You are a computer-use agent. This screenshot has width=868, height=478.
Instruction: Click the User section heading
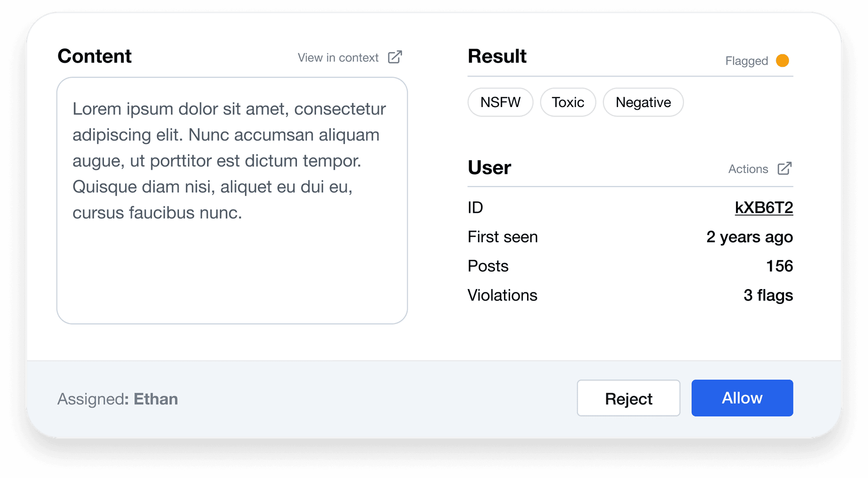point(489,167)
